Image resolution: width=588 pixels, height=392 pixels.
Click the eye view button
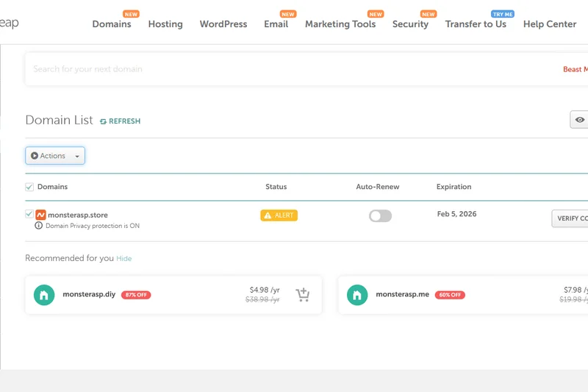pos(579,120)
